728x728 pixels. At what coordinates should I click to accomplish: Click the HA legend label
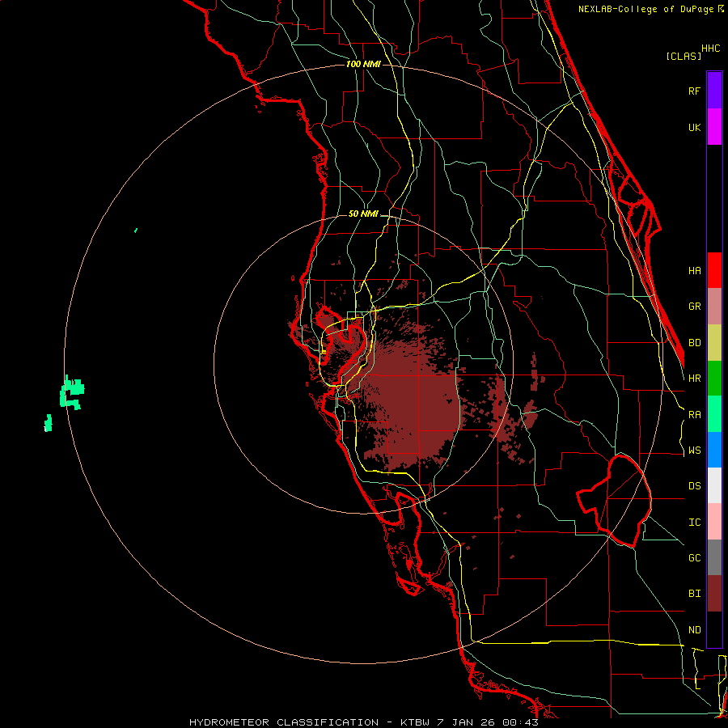[x=694, y=270]
